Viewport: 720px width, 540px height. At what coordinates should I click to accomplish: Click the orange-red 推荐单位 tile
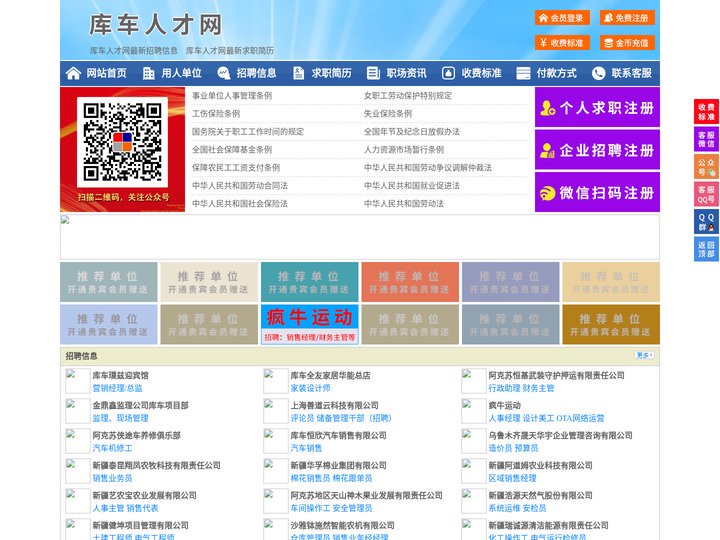[x=410, y=281]
